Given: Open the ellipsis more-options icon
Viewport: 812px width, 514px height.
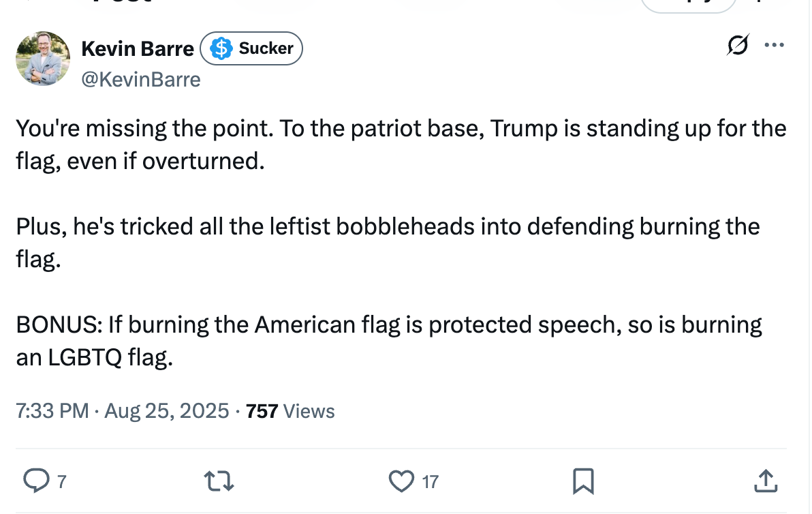Looking at the screenshot, I should click(x=775, y=44).
